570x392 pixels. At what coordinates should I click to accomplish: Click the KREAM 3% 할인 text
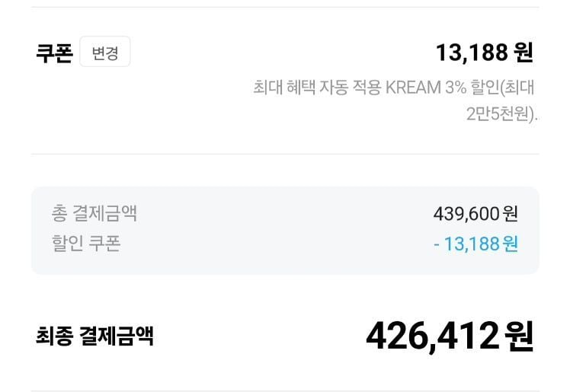443,88
